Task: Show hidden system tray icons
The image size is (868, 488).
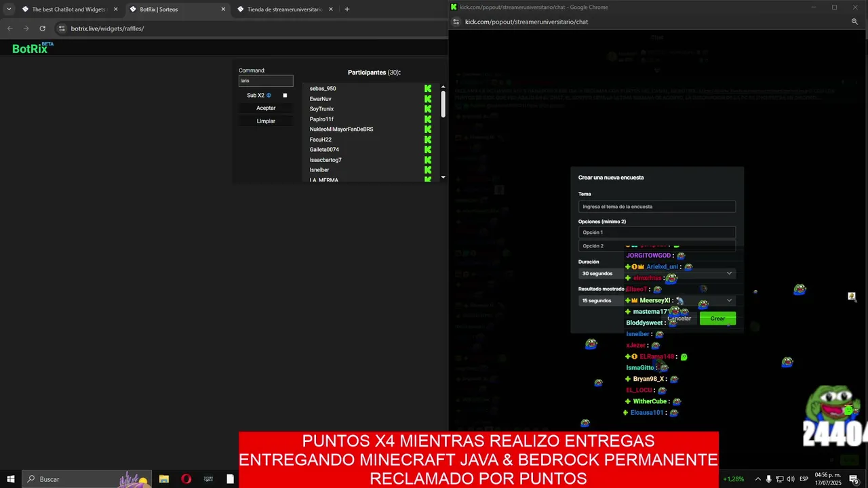Action: [757, 479]
